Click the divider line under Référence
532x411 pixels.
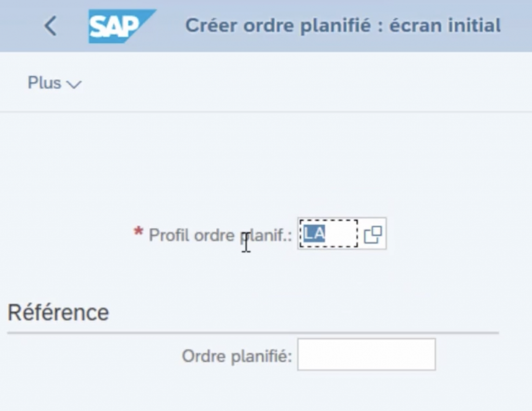[252, 332]
